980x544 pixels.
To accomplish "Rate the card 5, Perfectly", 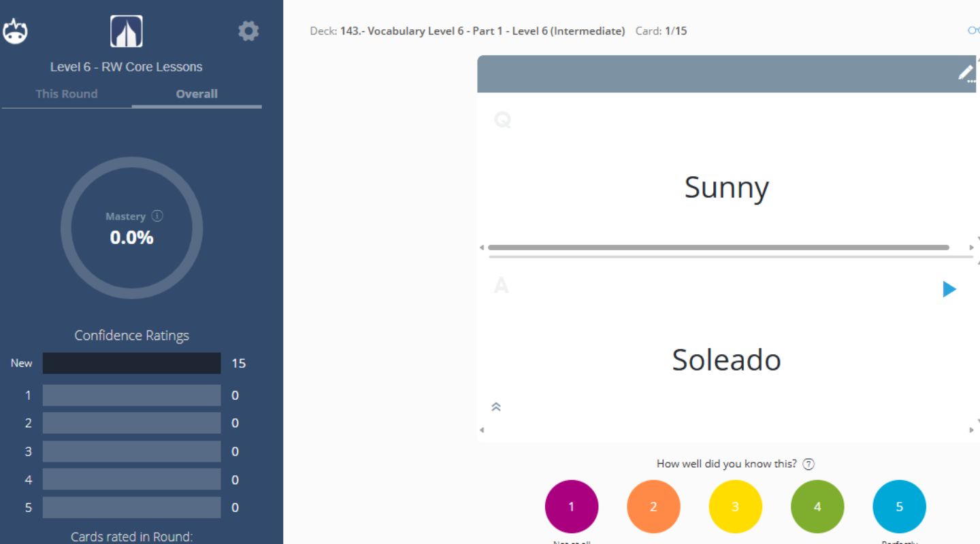I will [899, 506].
